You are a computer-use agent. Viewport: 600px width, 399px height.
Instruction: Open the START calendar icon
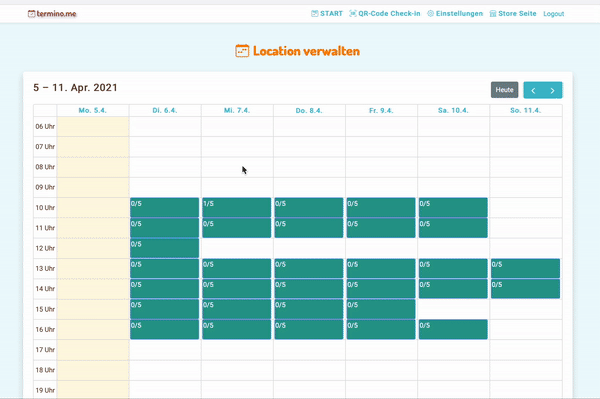click(315, 14)
